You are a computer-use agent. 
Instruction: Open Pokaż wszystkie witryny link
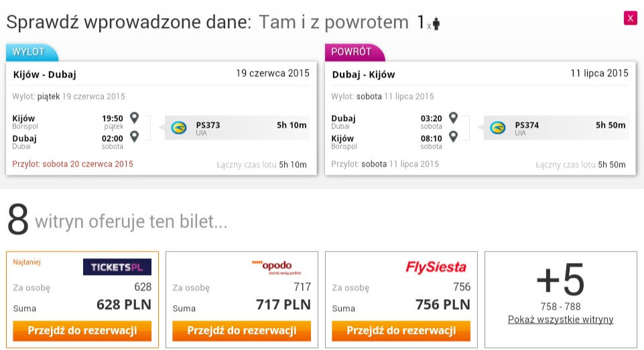click(561, 319)
